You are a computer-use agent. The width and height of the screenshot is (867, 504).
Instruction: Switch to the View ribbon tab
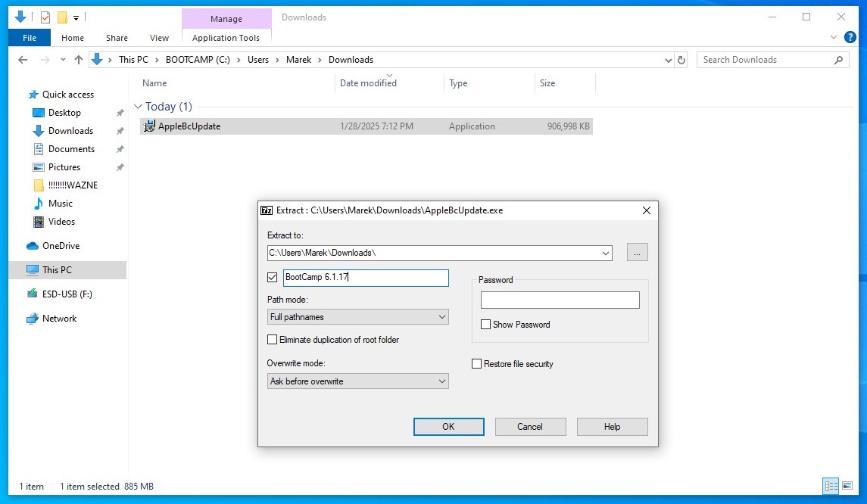tap(159, 38)
